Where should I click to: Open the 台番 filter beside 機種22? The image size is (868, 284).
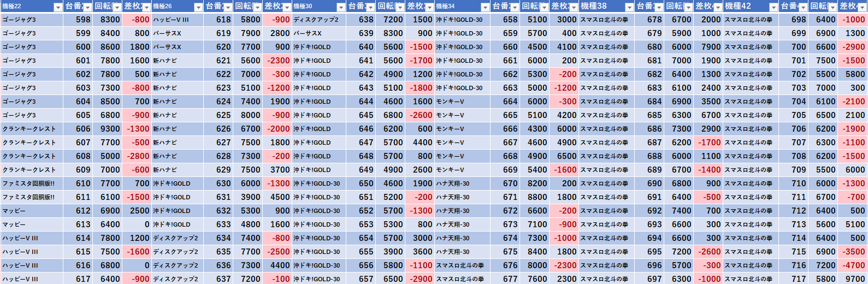coord(87,7)
